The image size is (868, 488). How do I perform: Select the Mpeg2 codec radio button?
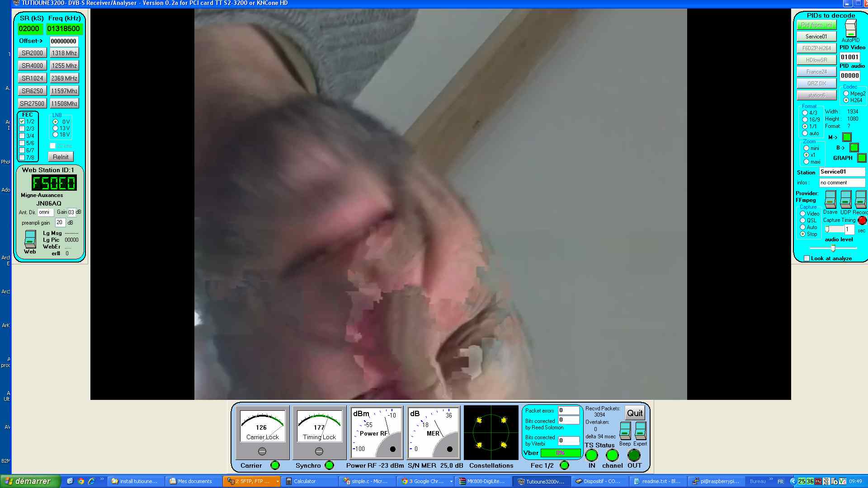pos(846,94)
